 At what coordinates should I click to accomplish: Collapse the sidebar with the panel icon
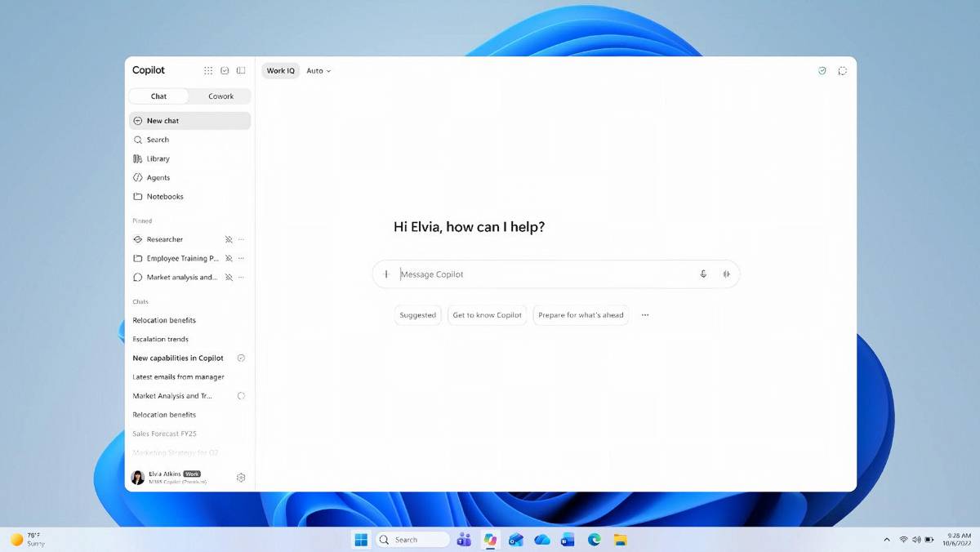pyautogui.click(x=241, y=71)
